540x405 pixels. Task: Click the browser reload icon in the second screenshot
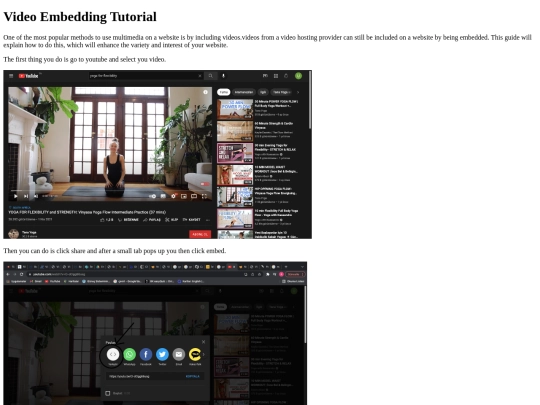point(21,274)
